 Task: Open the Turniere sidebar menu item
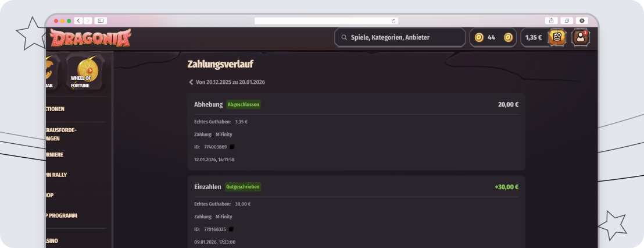[x=55, y=155]
